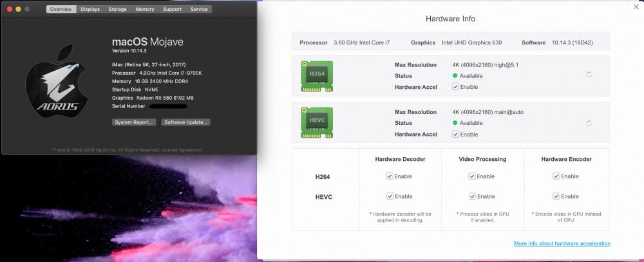Click the HEVC chip icon

317,122
